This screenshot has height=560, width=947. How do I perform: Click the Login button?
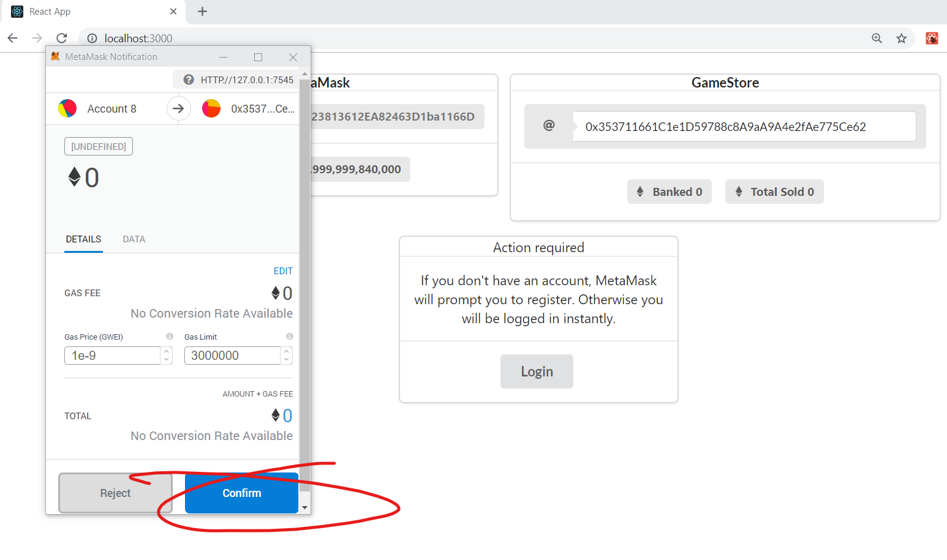537,371
